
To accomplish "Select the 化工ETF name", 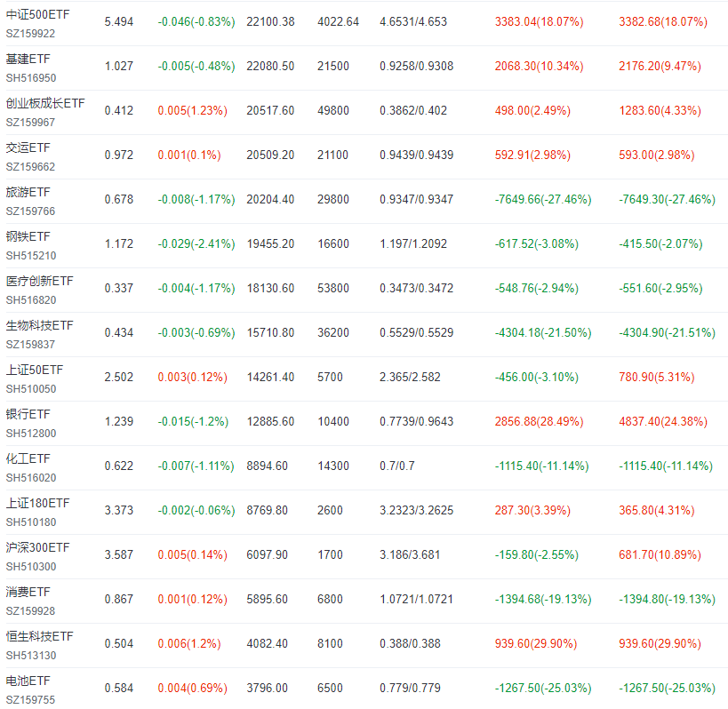I will pyautogui.click(x=28, y=459).
